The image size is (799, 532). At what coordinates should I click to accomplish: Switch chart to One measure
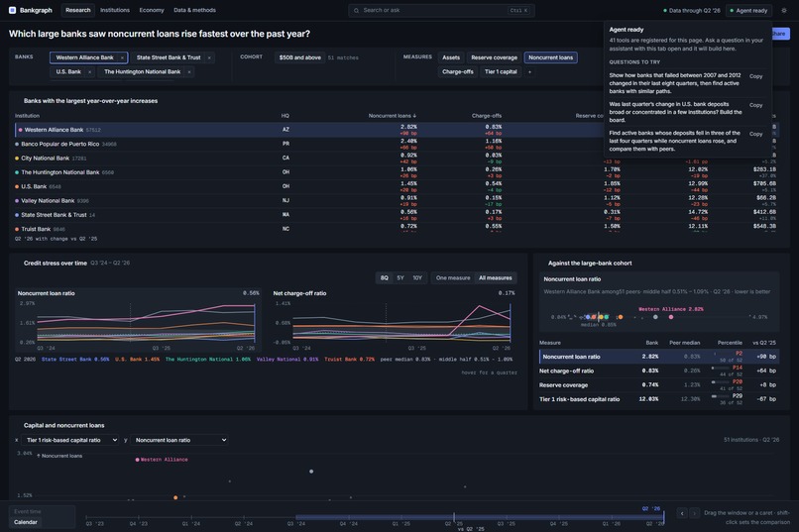coord(453,278)
